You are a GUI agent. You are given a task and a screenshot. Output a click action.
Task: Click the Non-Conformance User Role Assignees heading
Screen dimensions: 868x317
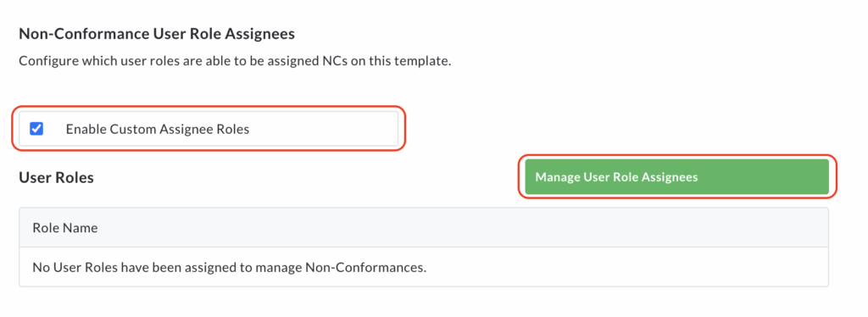(157, 34)
